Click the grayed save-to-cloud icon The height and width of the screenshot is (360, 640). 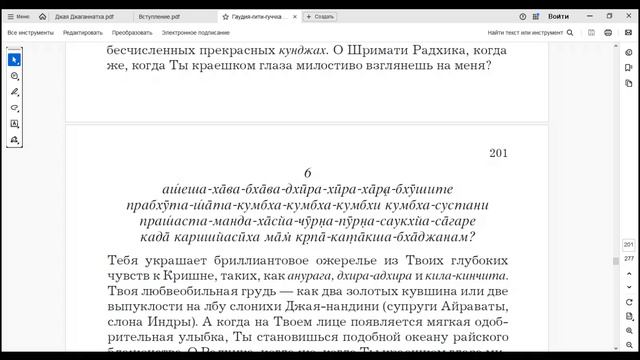coord(591,33)
